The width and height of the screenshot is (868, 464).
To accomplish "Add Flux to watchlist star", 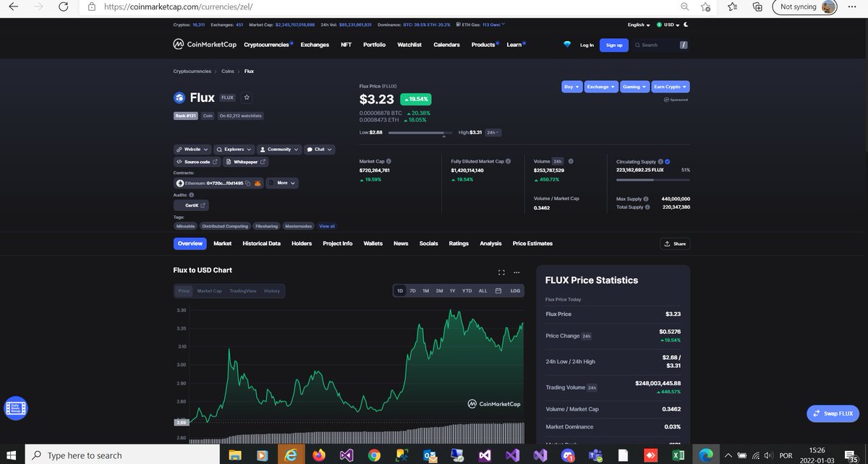I will pos(247,98).
